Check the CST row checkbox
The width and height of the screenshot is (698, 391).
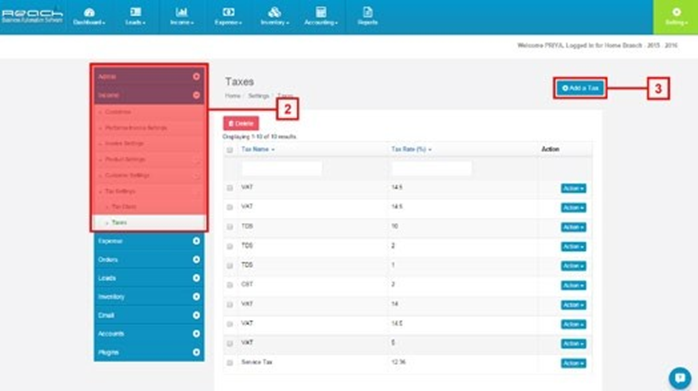point(230,285)
